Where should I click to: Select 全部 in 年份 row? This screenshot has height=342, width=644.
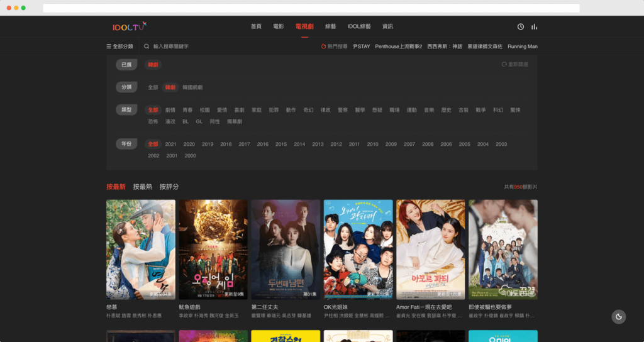(153, 144)
